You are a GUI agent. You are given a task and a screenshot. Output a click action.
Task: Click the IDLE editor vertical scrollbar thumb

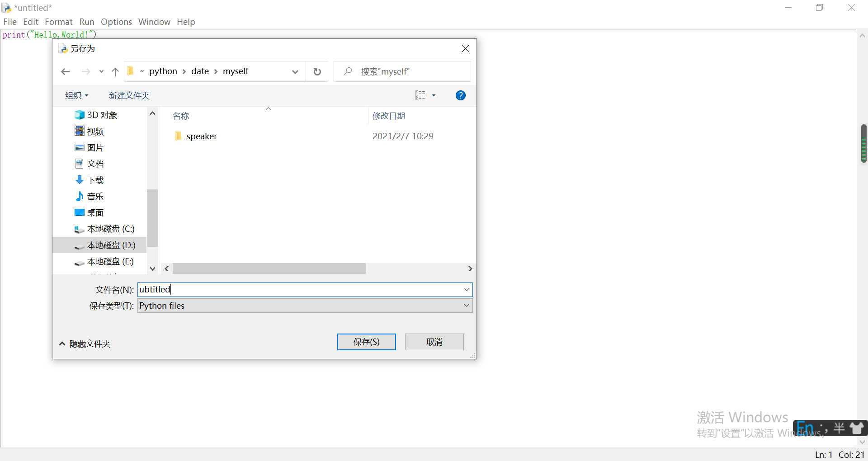pos(863,143)
